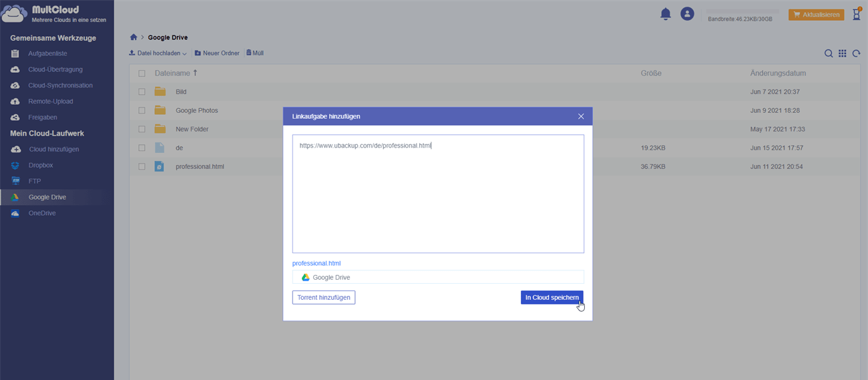Click Google Drive logo in dialog

coord(305,277)
